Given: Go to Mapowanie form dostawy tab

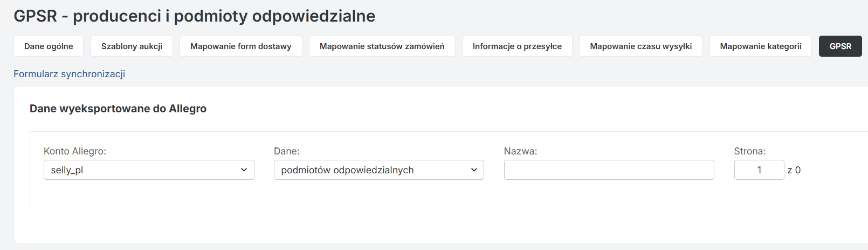Looking at the screenshot, I should click(240, 46).
